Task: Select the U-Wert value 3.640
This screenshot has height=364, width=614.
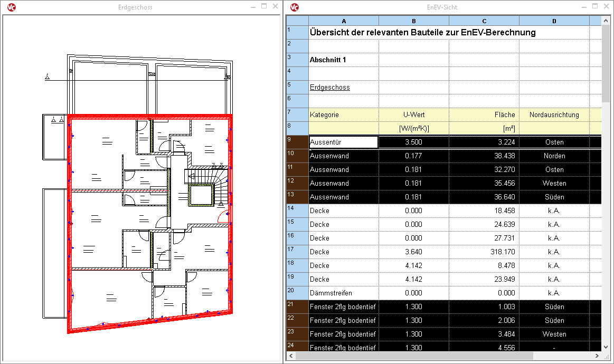Action: coord(414,252)
